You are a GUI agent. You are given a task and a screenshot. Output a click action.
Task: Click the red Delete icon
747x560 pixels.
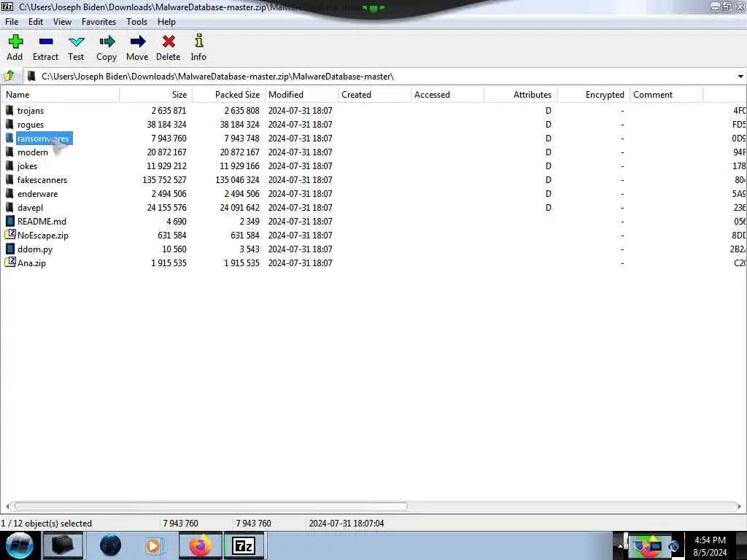[x=169, y=42]
